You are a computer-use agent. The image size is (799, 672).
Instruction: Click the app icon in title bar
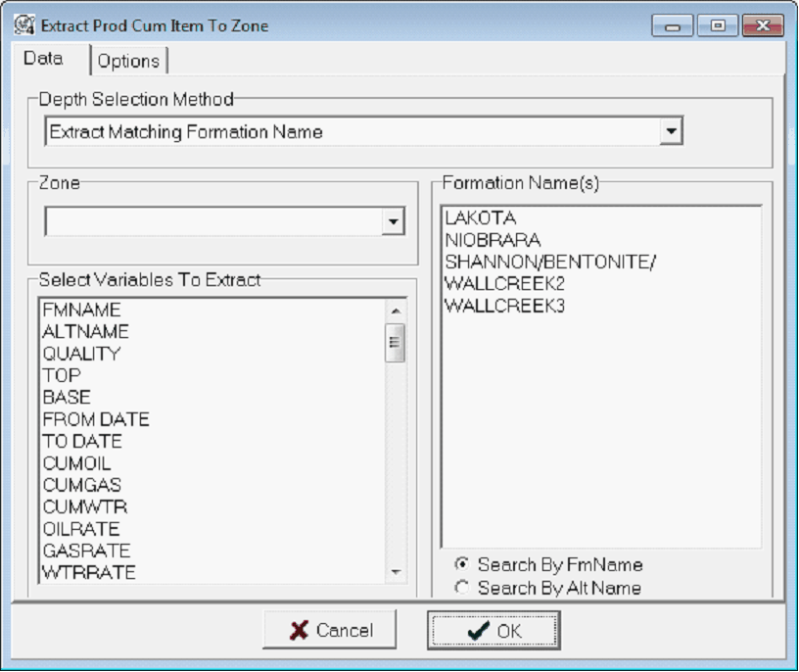24,25
